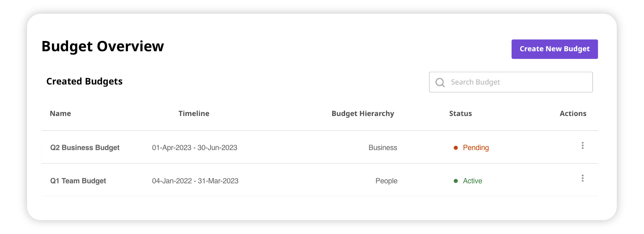This screenshot has width=644, height=234.
Task: Click the Create New Budget button
Action: click(554, 49)
